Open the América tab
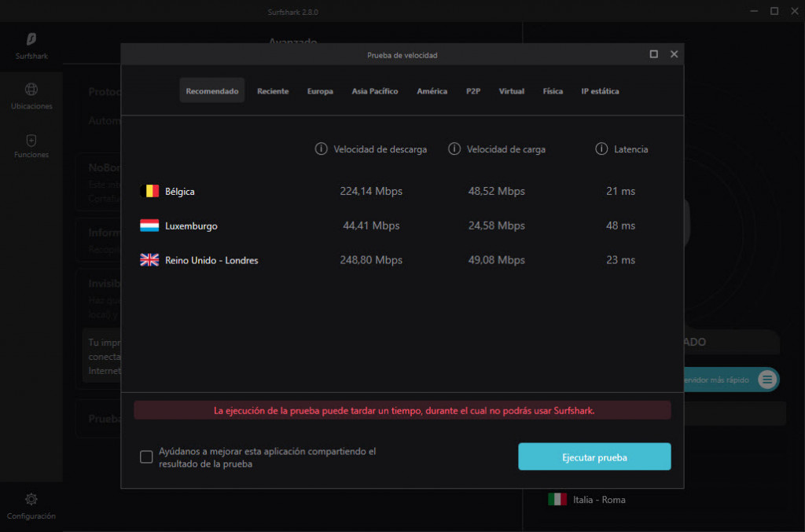This screenshot has width=805, height=532. point(432,91)
